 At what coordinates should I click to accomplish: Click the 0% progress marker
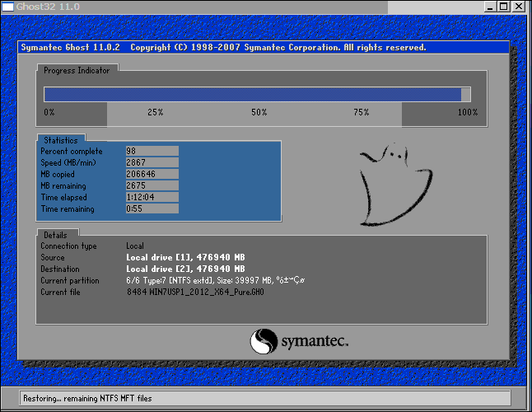tap(49, 112)
